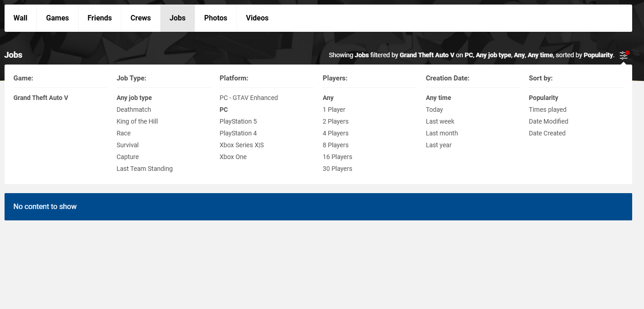The width and height of the screenshot is (644, 309).
Task: Select Xbox Series X|S platform
Action: (x=242, y=145)
